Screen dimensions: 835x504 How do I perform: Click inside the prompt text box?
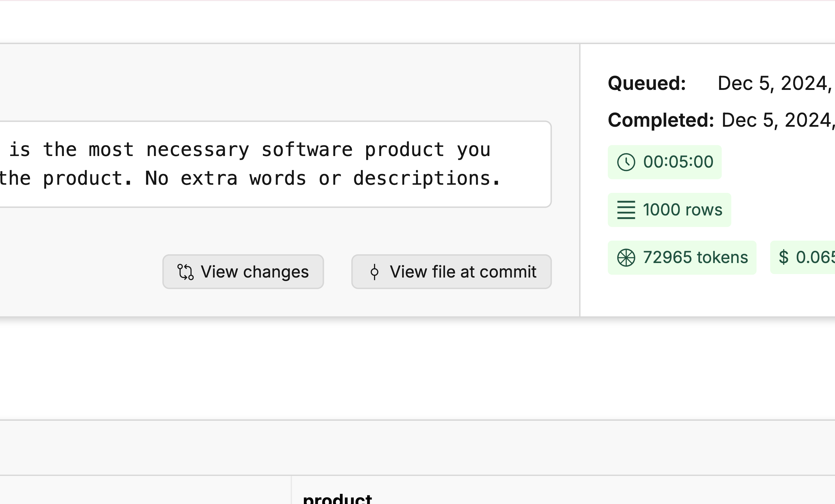coord(271,197)
